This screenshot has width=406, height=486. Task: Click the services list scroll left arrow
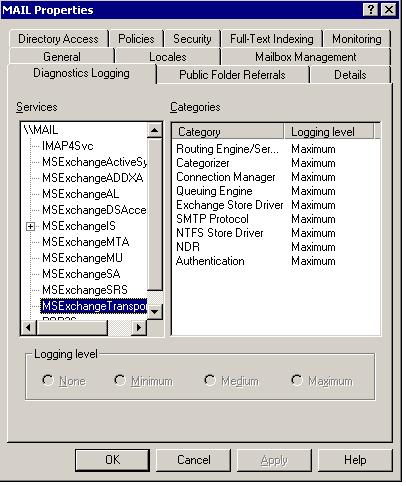tap(29, 327)
